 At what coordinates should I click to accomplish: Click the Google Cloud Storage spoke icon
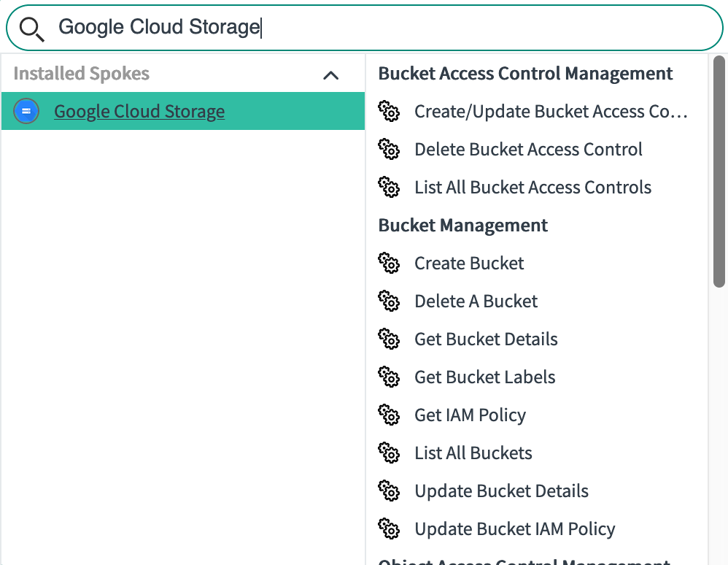26,111
